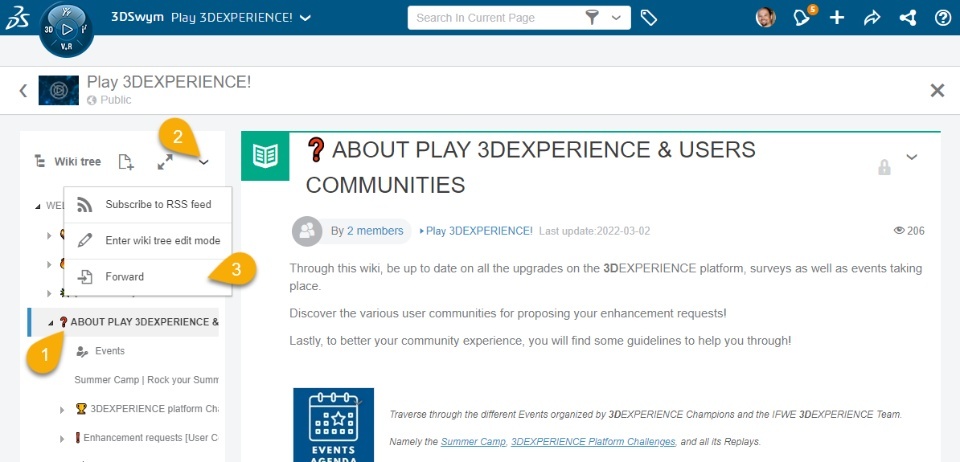Click the Play 3DEXPERIENCE! community thumbnail
Viewport: 960px width, 462px height.
(59, 90)
